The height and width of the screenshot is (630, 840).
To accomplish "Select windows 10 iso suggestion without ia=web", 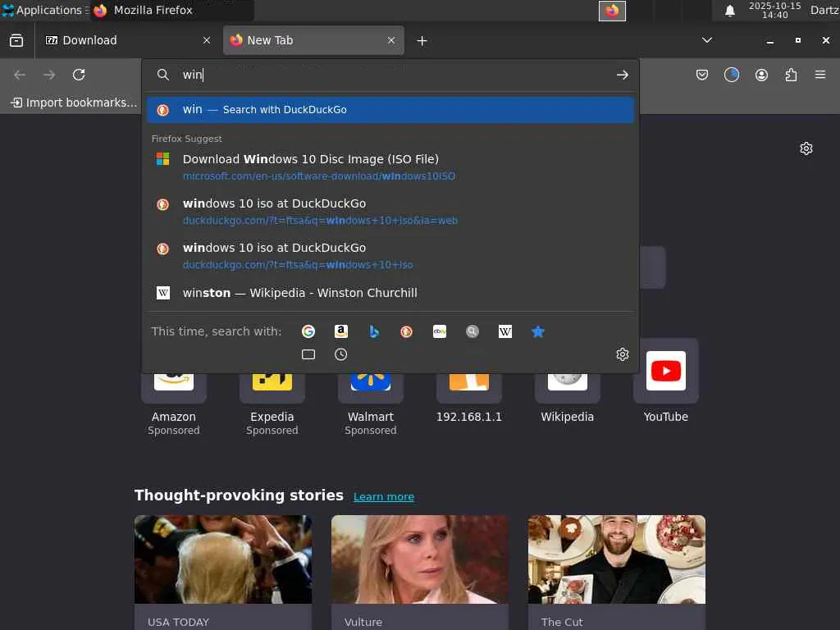I will [390, 256].
